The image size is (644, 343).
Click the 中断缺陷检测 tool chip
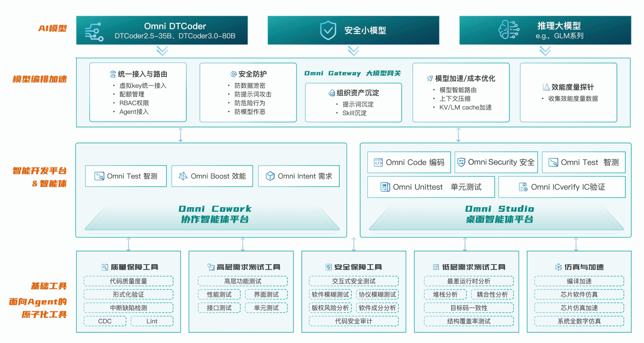[x=129, y=308]
